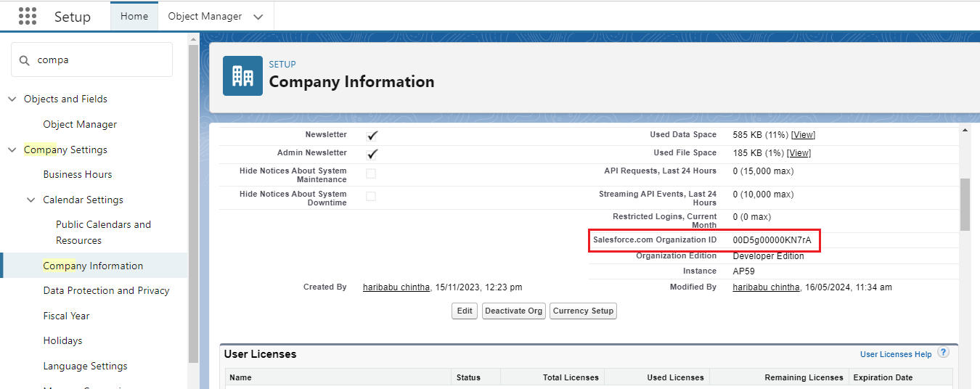980x389 pixels.
Task: Click the User Licenses help question mark icon
Action: [x=943, y=353]
